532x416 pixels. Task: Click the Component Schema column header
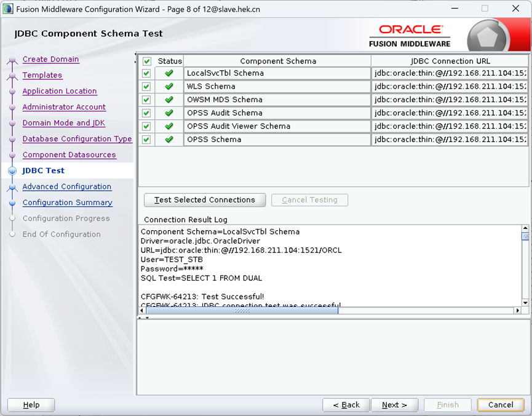pos(277,61)
